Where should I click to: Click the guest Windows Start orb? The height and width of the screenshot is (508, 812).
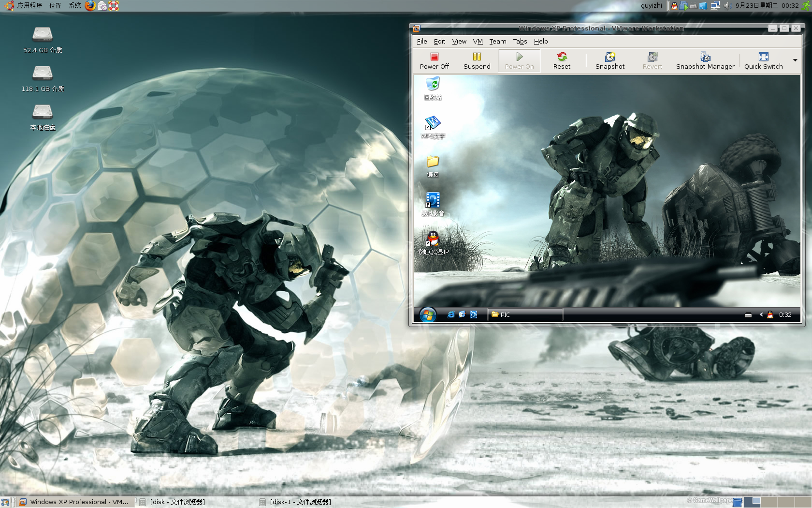(x=427, y=315)
